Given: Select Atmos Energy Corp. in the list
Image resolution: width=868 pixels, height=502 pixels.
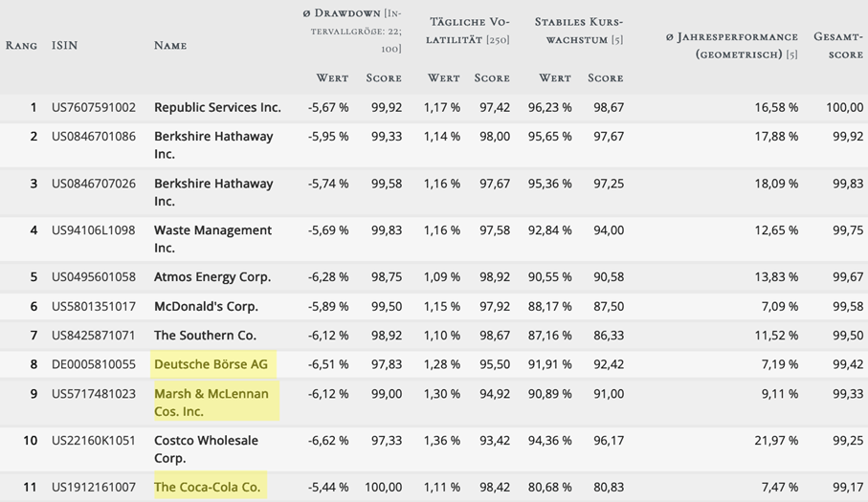Looking at the screenshot, I should (212, 277).
